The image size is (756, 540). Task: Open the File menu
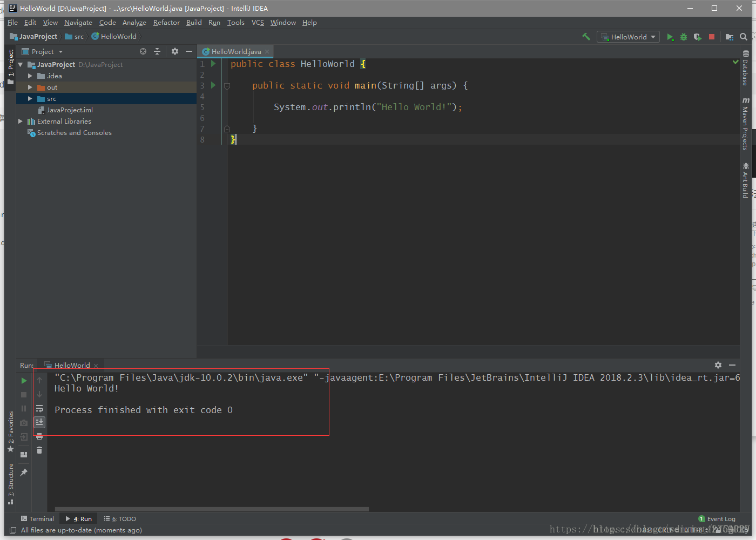(13, 22)
